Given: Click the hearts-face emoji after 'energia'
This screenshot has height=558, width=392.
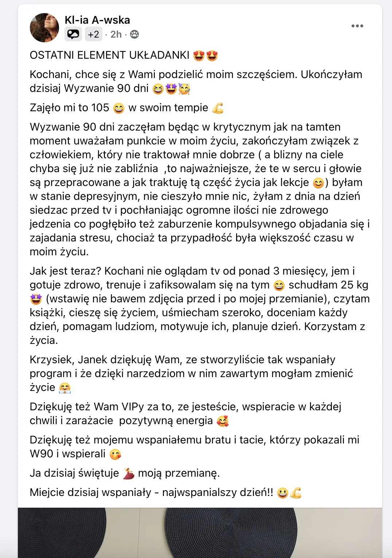Looking at the screenshot, I should coord(222,421).
